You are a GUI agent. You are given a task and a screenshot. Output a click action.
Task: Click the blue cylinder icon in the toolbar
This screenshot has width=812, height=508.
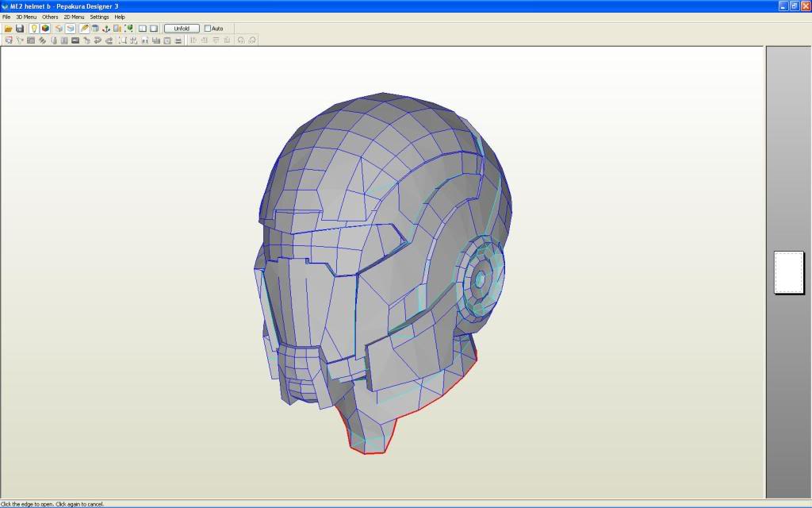point(95,29)
